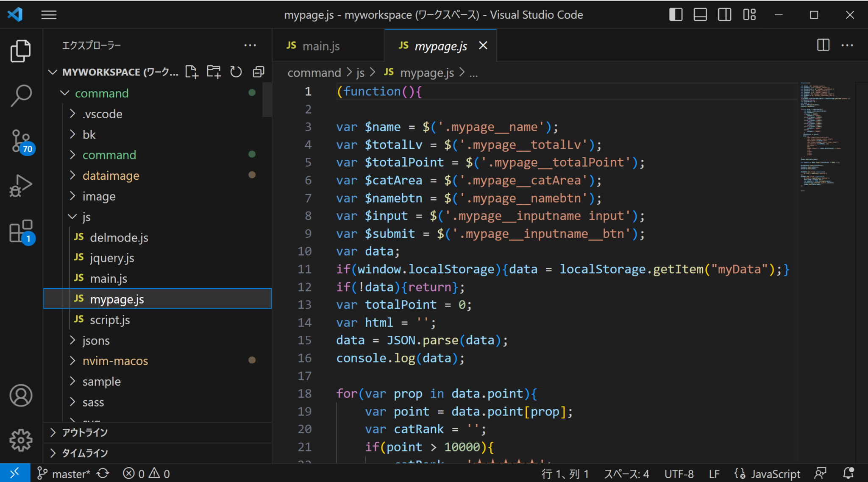Refresh the explorer file tree

click(236, 72)
